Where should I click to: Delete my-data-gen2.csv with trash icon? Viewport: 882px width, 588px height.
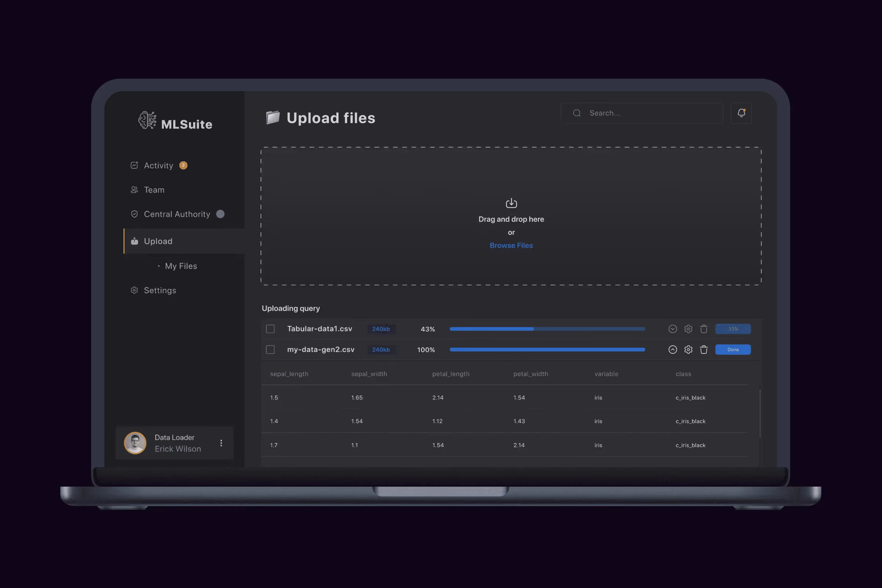point(703,349)
